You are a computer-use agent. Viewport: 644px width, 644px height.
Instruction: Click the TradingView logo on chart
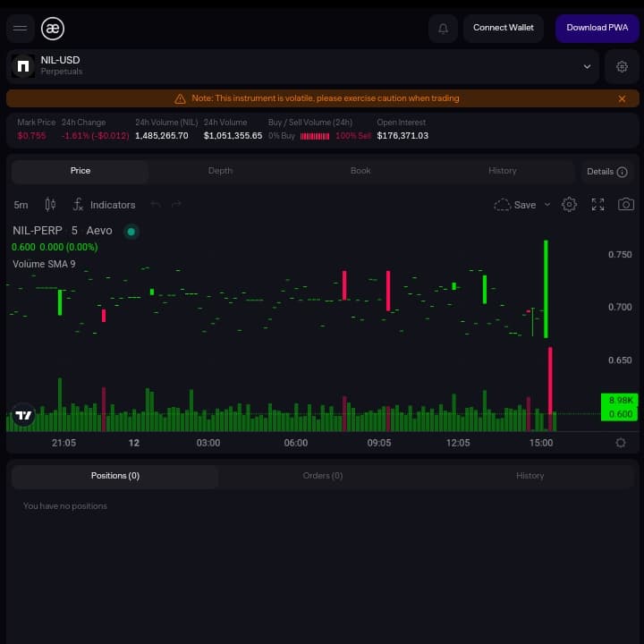(23, 415)
